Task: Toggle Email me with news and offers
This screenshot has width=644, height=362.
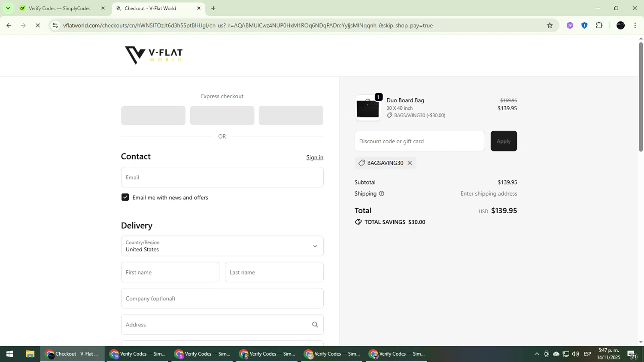Action: pos(125,197)
